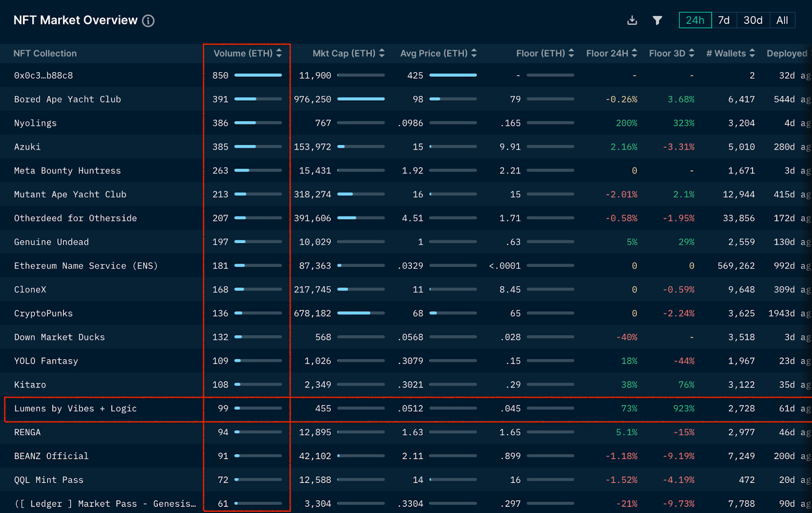Click Floor 3D value 923% for Lumens
Screen dimensions: 812x513
pos(684,409)
